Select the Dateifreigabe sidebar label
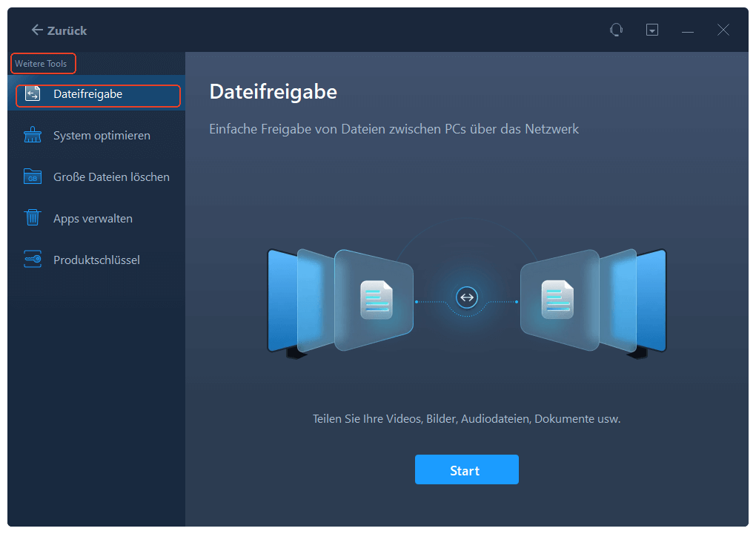The height and width of the screenshot is (534, 756). click(x=87, y=94)
